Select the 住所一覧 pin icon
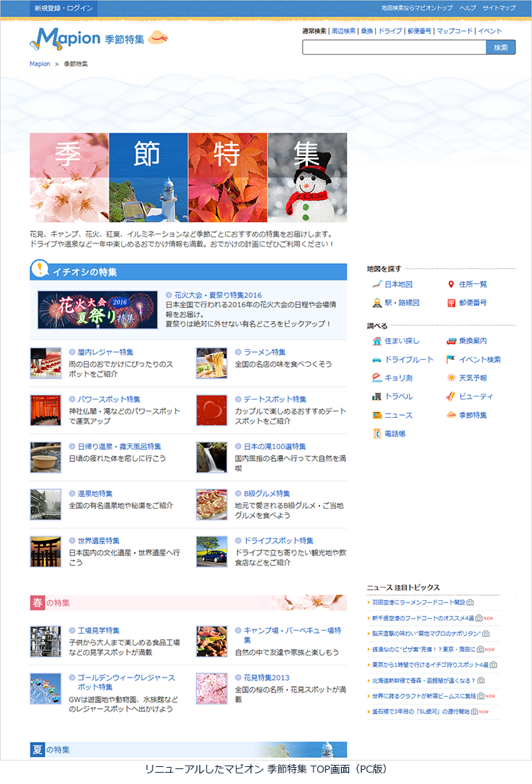Viewport: 532px width, 784px height. [450, 284]
